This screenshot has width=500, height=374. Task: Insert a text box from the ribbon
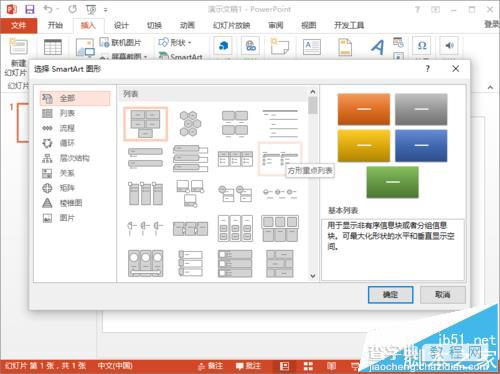312,47
